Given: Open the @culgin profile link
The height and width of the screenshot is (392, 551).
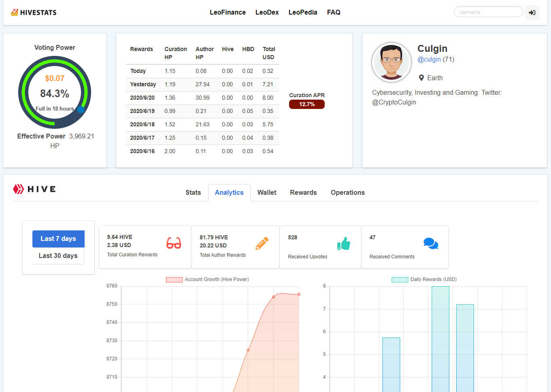Looking at the screenshot, I should click(429, 60).
